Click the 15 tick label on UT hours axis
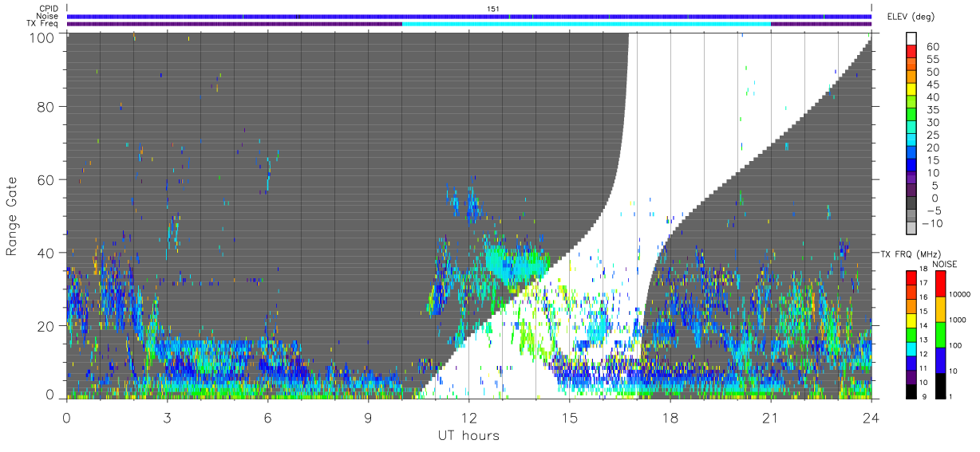Image resolution: width=980 pixels, height=452 pixels. pyautogui.click(x=570, y=417)
